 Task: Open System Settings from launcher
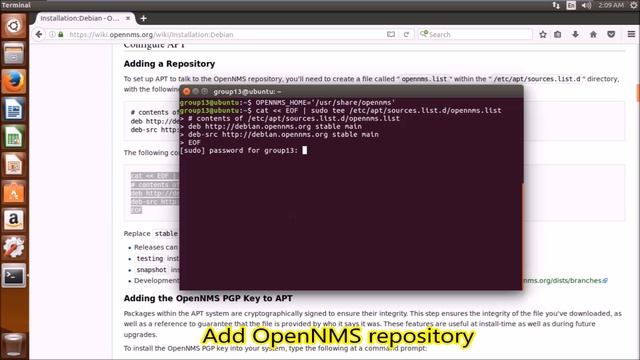13,248
